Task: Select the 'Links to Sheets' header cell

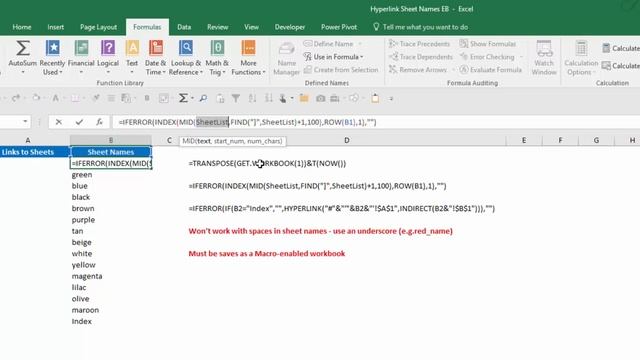Action: 34,152
